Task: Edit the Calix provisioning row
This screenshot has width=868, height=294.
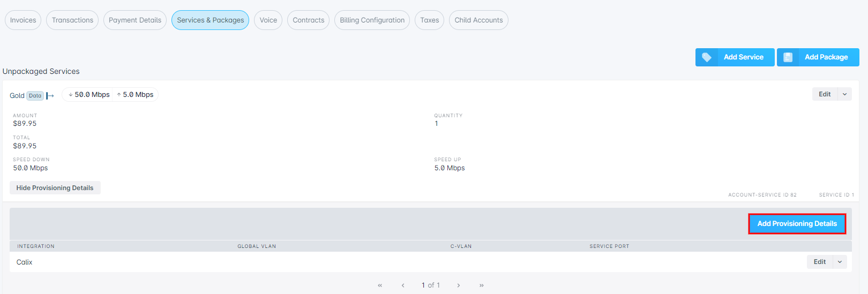Action: (820, 262)
